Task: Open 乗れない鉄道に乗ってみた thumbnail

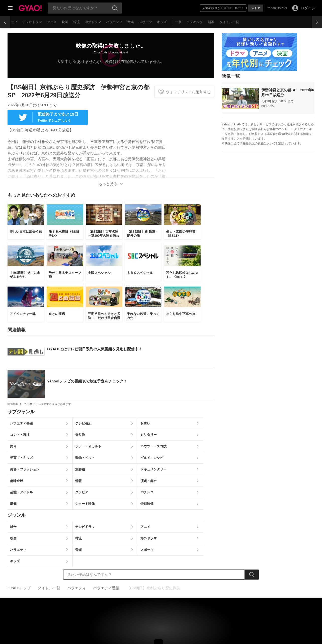Action: click(x=143, y=297)
